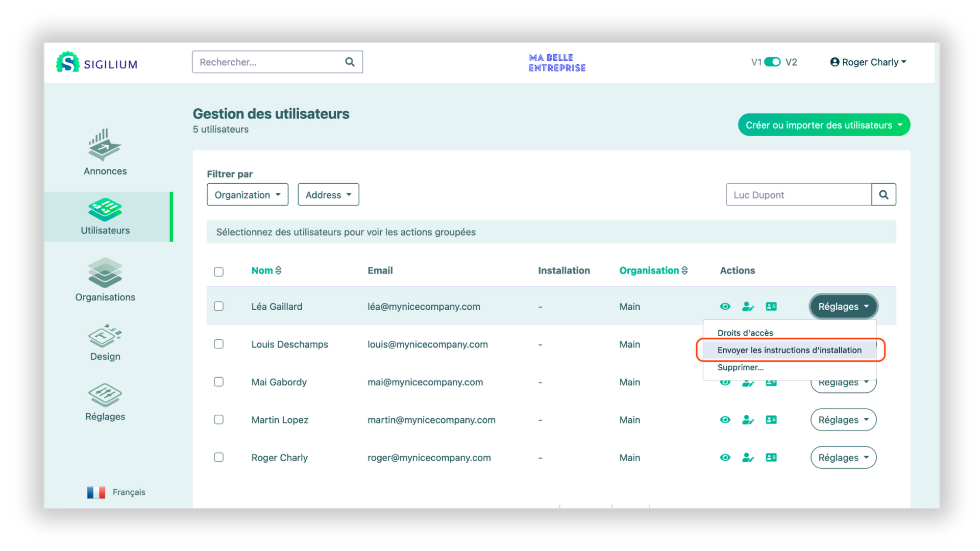
Task: Sort the table by Nom column
Action: pos(266,270)
